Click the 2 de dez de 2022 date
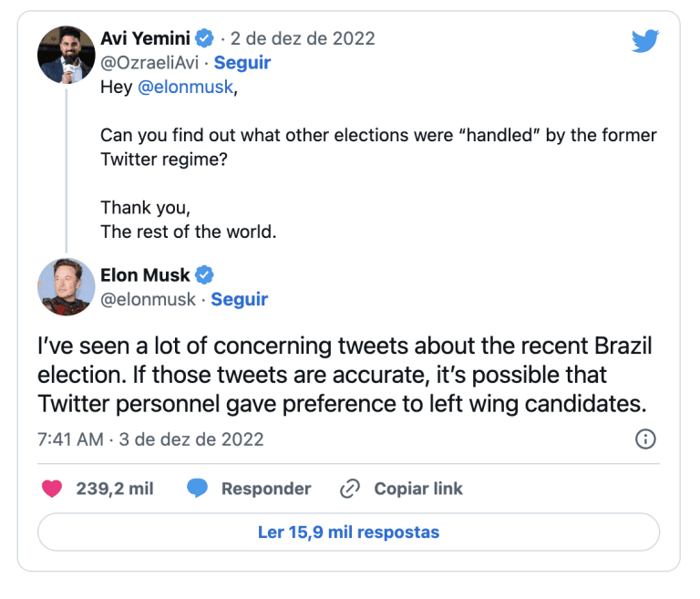Screen dimensions: 700x599 pyautogui.click(x=303, y=39)
